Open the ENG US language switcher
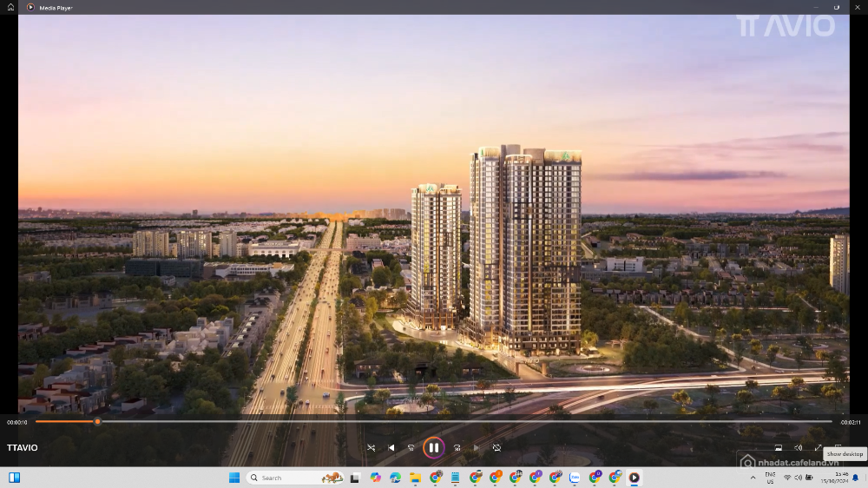This screenshot has width=868, height=488. click(x=770, y=478)
